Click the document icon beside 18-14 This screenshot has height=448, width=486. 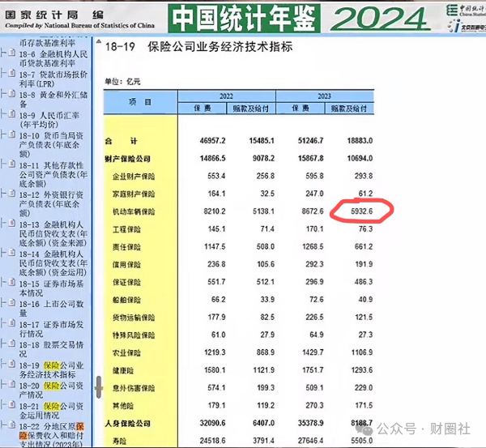pyautogui.click(x=12, y=253)
